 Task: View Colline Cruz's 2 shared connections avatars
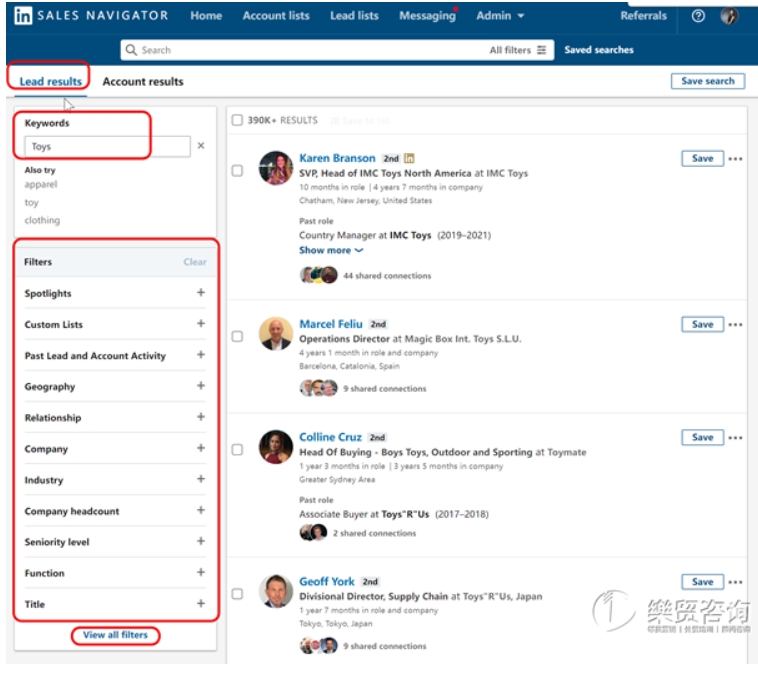313,533
